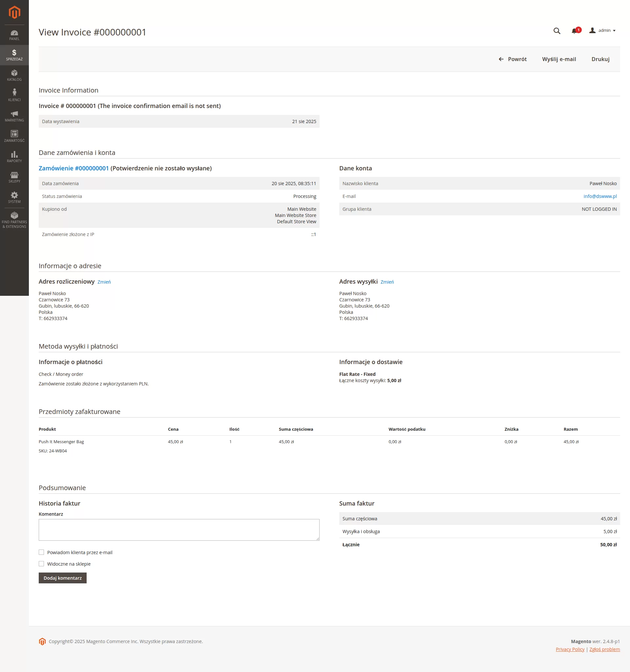This screenshot has width=630, height=672.
Task: Open the Raporty reports menu
Action: tap(14, 157)
